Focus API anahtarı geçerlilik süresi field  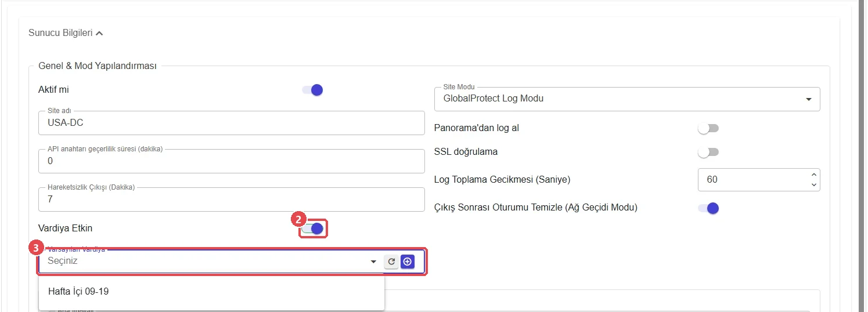231,161
